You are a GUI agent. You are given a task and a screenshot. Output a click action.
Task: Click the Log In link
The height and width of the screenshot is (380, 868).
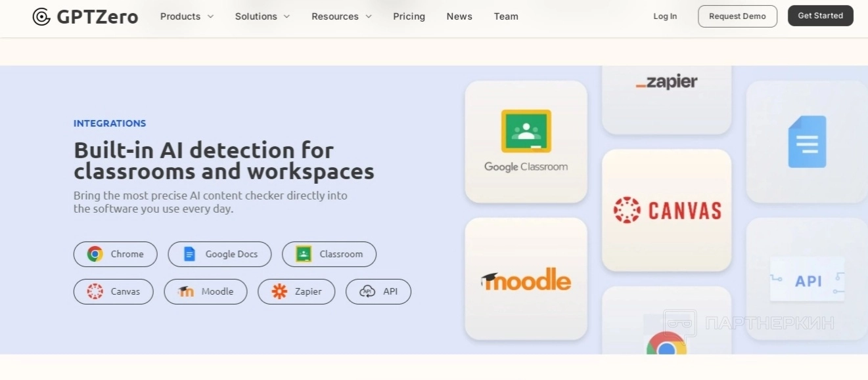665,16
